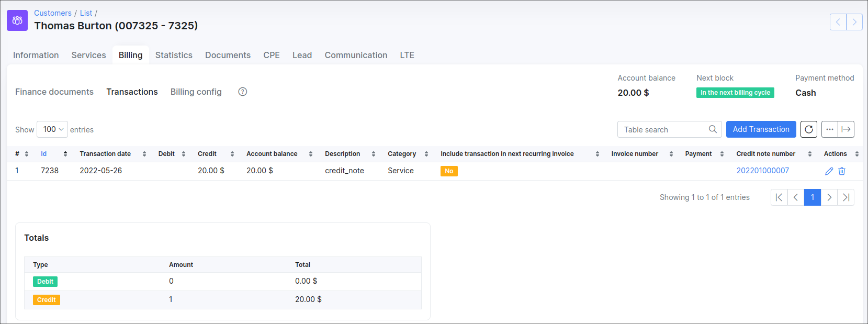Go to previous customer using left arrow
The height and width of the screenshot is (324, 868).
[838, 22]
